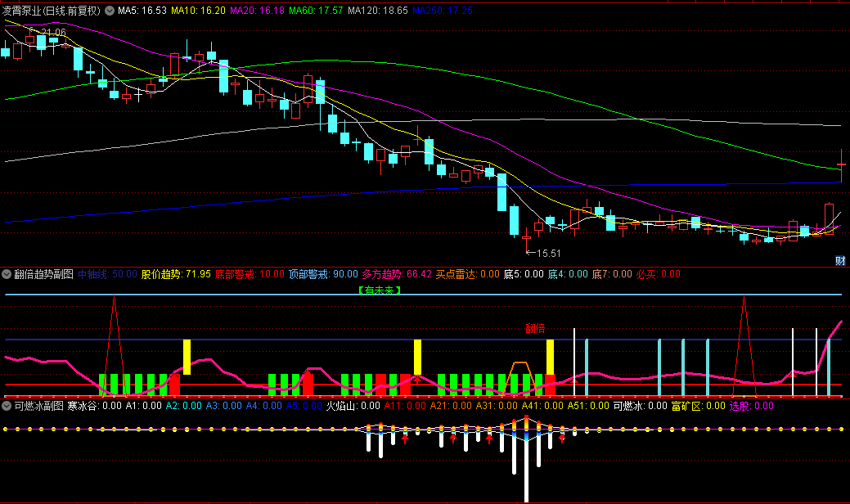850x504 pixels.
Task: Click the 翻倍趋势副图 panel title
Action: point(43,274)
